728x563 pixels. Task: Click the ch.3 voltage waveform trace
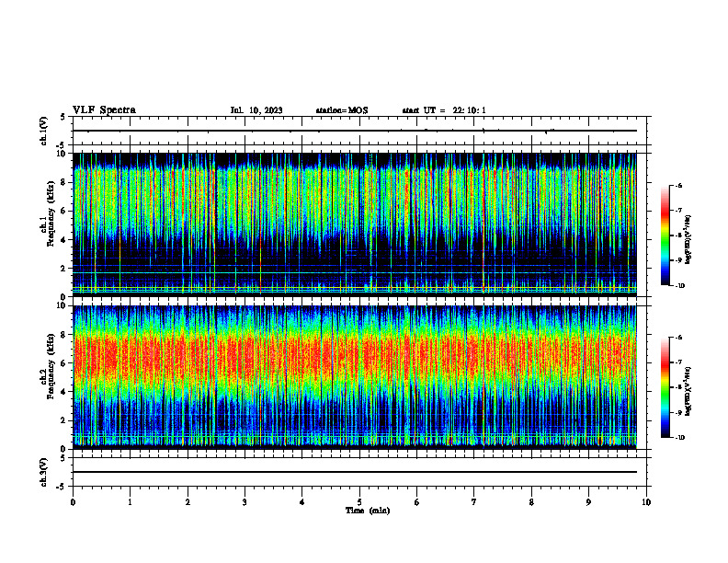tap(355, 472)
